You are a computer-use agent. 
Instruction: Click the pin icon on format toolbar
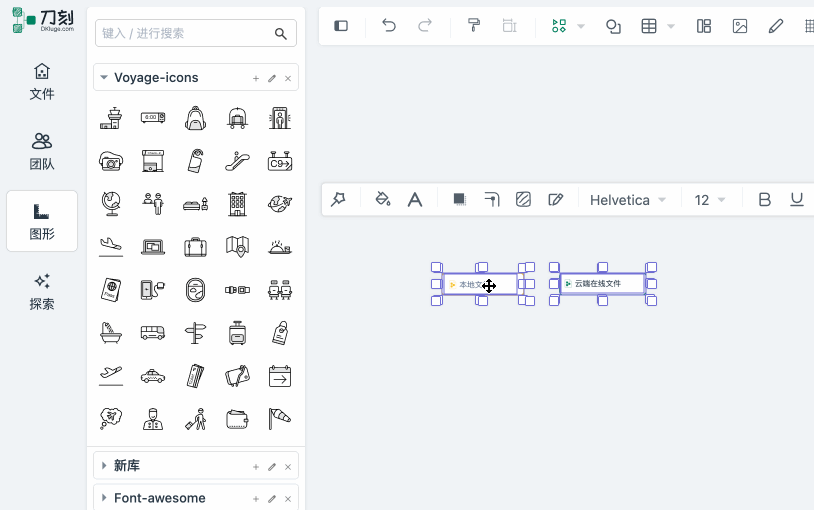point(339,200)
